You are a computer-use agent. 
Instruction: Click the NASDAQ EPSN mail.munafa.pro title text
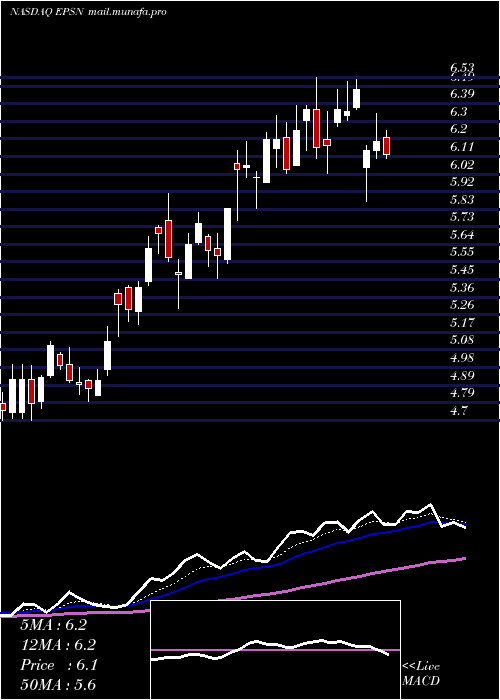pos(88,12)
